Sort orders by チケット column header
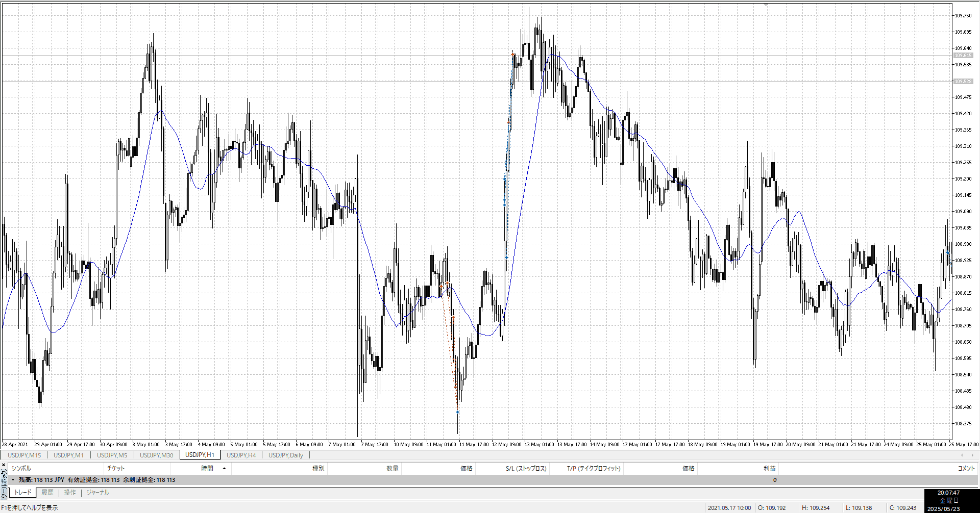 click(116, 468)
